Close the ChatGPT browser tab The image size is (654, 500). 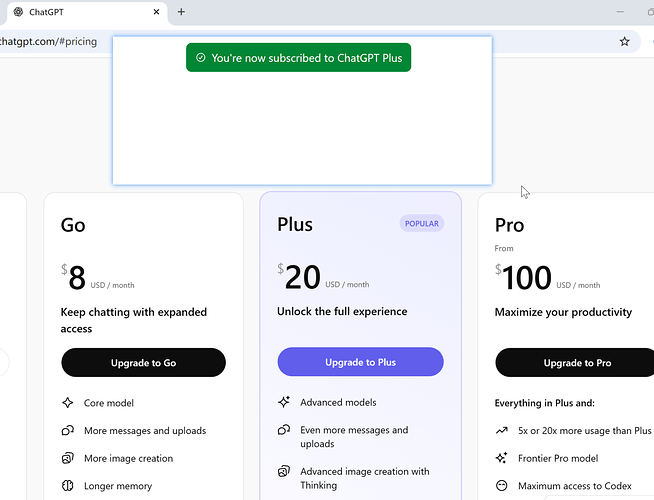[x=156, y=12]
